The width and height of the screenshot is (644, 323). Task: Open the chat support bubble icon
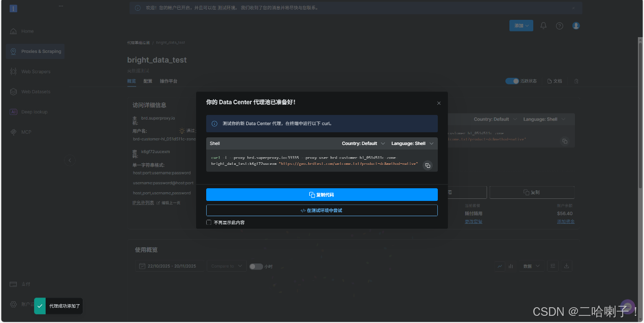(x=628, y=307)
